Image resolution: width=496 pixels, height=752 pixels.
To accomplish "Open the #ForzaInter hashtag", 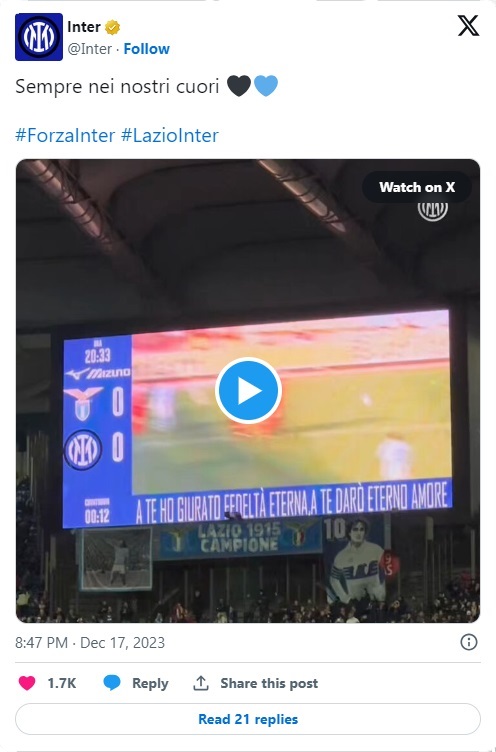I will click(65, 135).
